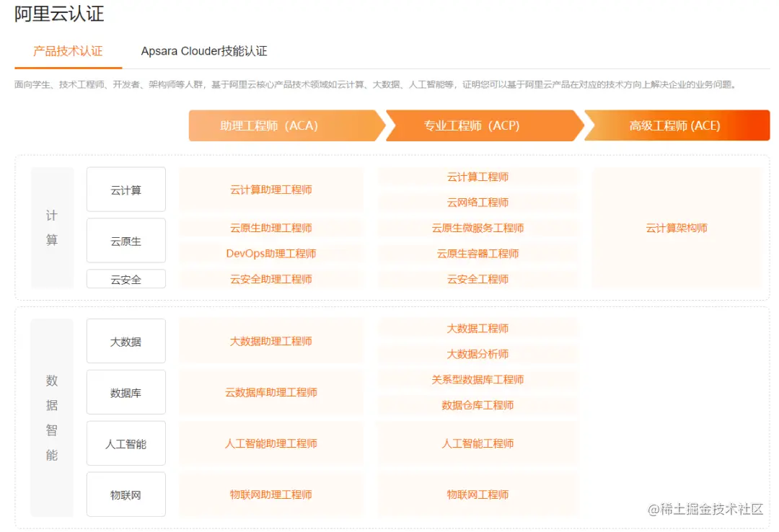Open the Apsara Clouder技能认证 tab
779x532 pixels.
(204, 51)
